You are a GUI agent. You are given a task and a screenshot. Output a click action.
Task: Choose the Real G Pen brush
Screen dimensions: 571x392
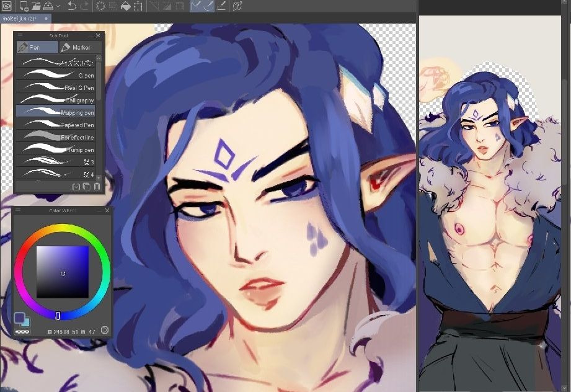55,87
